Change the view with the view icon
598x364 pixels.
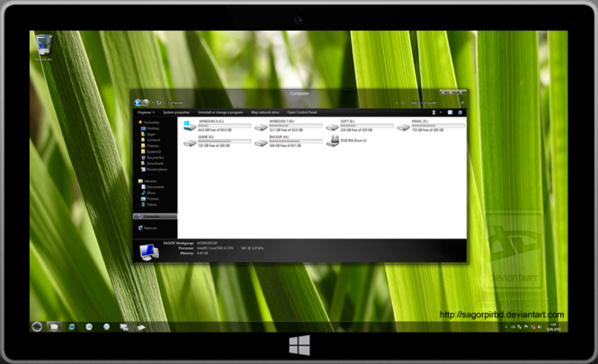[433, 112]
